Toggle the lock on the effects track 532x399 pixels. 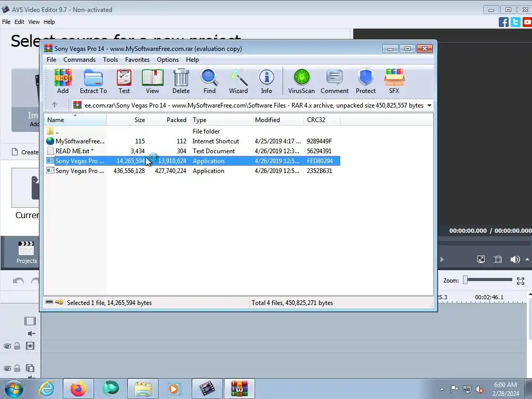[17, 345]
